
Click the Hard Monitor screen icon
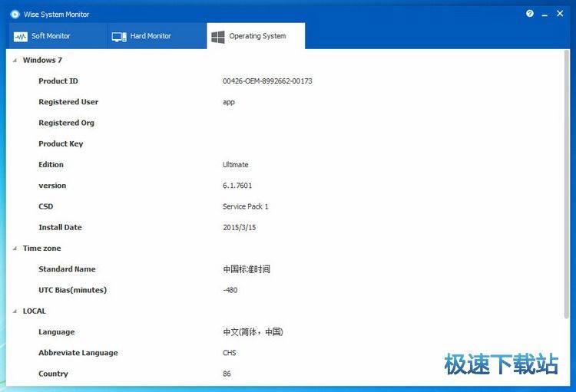118,36
